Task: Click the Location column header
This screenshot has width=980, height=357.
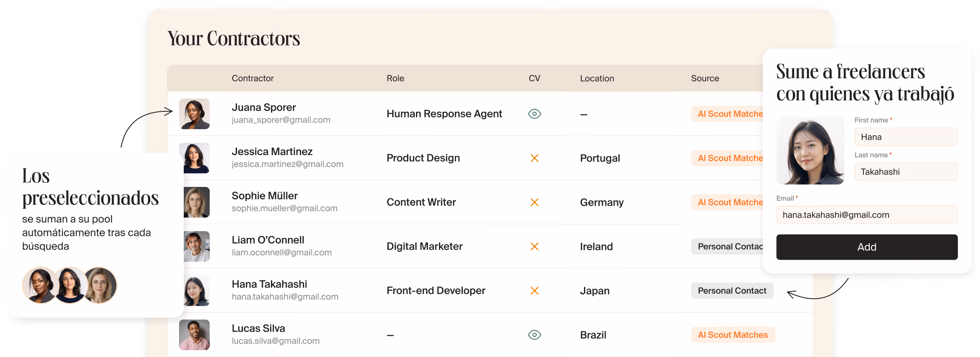Action: click(597, 78)
